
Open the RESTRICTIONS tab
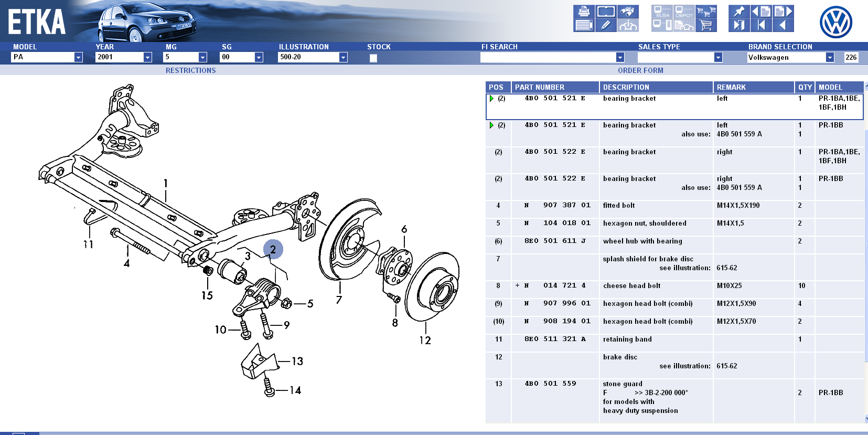coord(190,70)
